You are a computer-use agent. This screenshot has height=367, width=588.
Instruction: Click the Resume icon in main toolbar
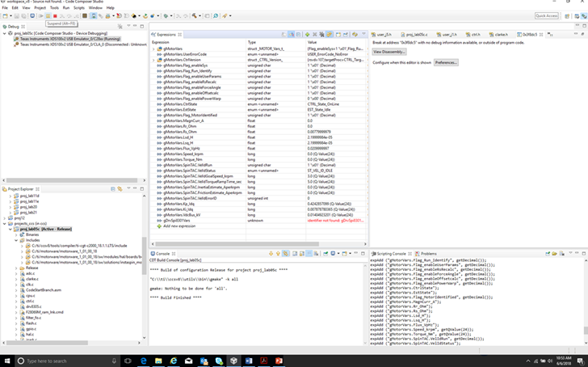point(41,15)
